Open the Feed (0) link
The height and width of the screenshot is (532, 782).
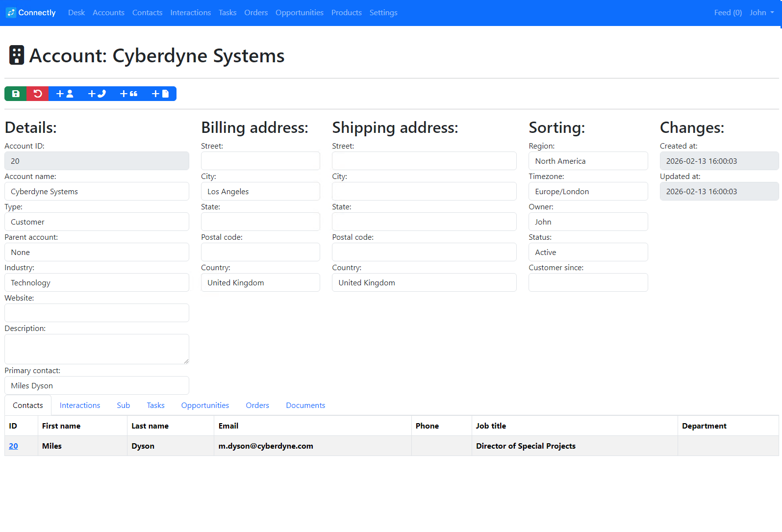(728, 13)
